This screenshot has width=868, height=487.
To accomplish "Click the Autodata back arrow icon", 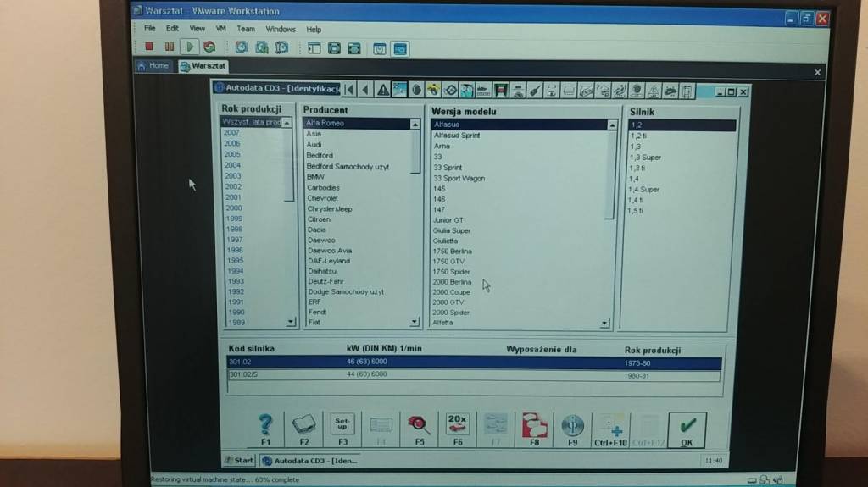I will tap(365, 89).
